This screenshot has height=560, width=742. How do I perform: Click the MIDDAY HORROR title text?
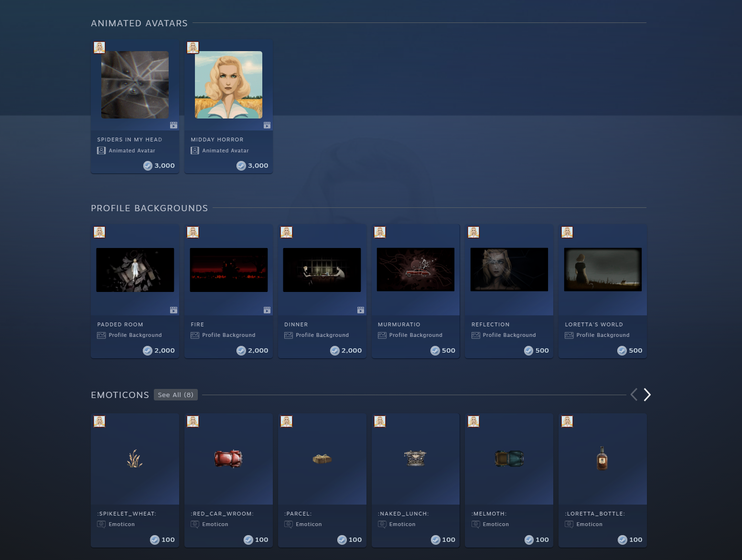coord(217,140)
